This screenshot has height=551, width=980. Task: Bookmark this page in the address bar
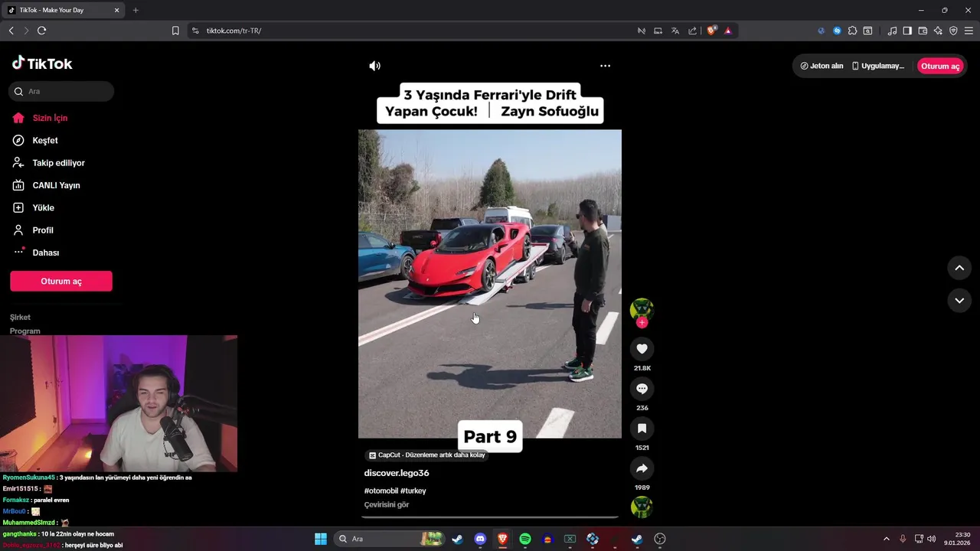coord(175,31)
